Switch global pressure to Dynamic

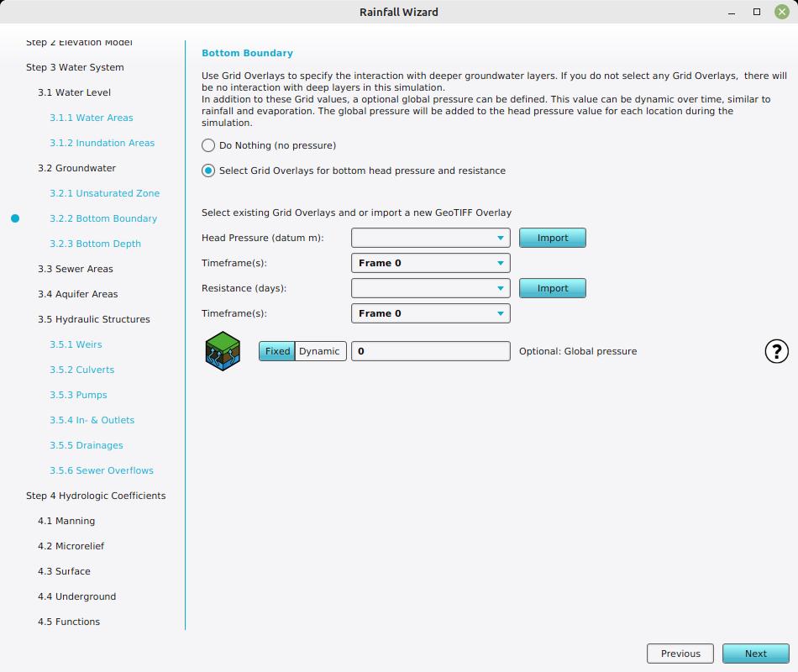(319, 351)
